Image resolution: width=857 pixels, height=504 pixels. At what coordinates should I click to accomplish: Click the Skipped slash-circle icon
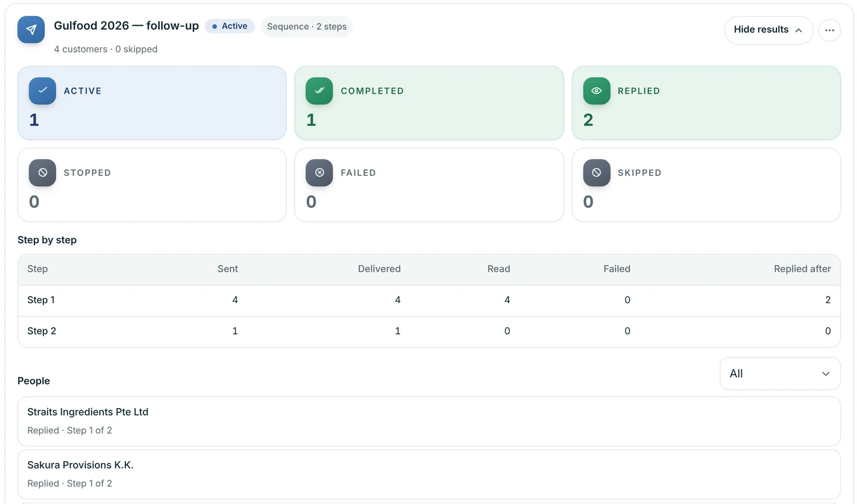pyautogui.click(x=596, y=173)
